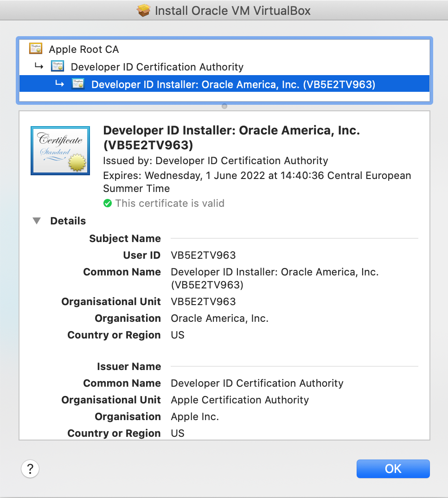
Task: Click the Developer ID Certification Authority certificate icon
Action: 58,66
